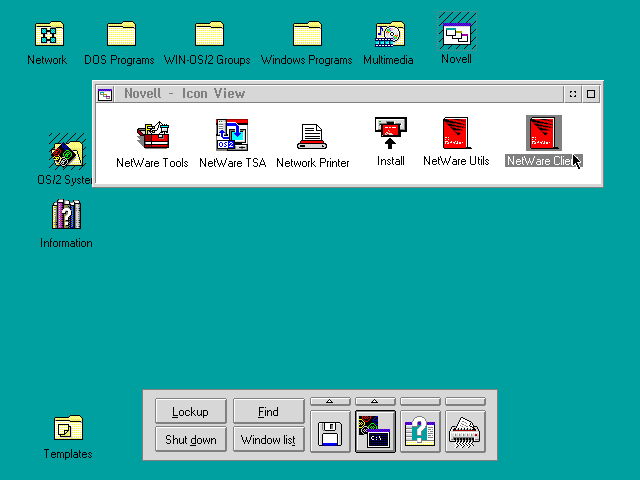Open empty drawer above the Shredder icon
The height and width of the screenshot is (480, 640).
click(465, 402)
